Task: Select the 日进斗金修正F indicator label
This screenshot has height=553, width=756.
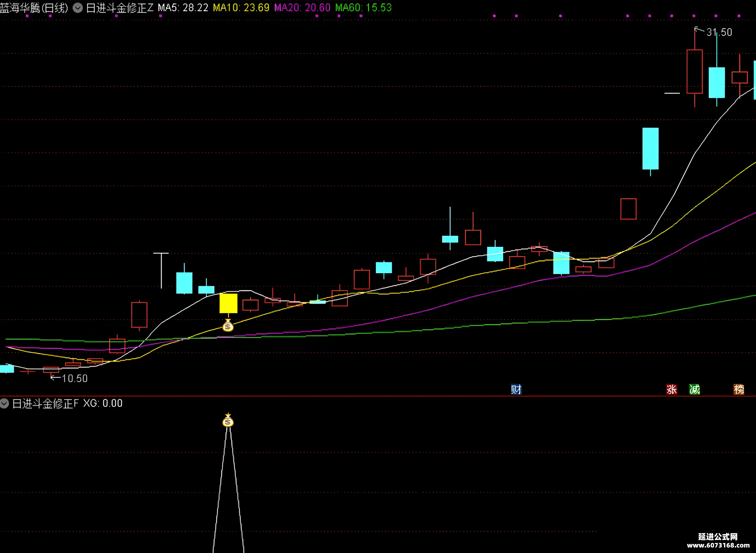Action: 45,404
